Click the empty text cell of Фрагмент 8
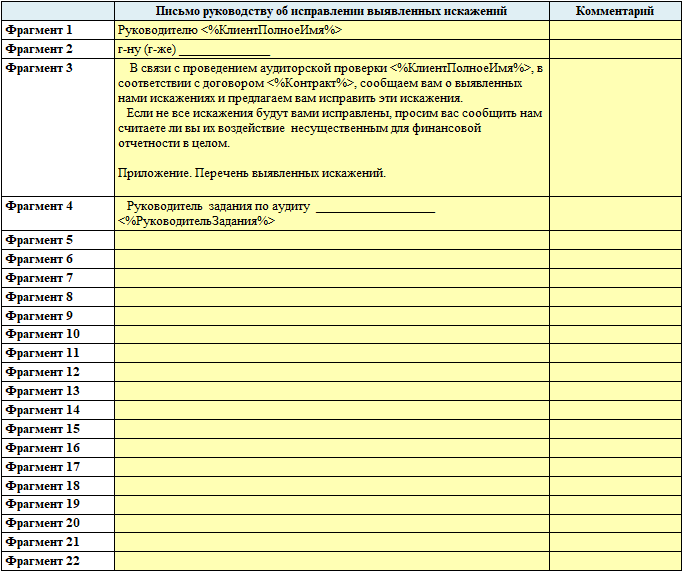The width and height of the screenshot is (683, 572). (331, 297)
